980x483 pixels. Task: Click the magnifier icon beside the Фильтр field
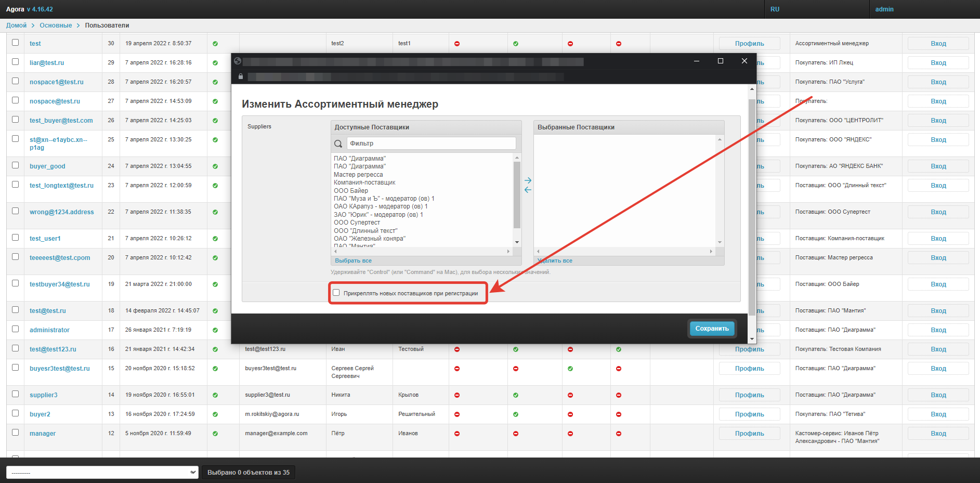[x=338, y=143]
